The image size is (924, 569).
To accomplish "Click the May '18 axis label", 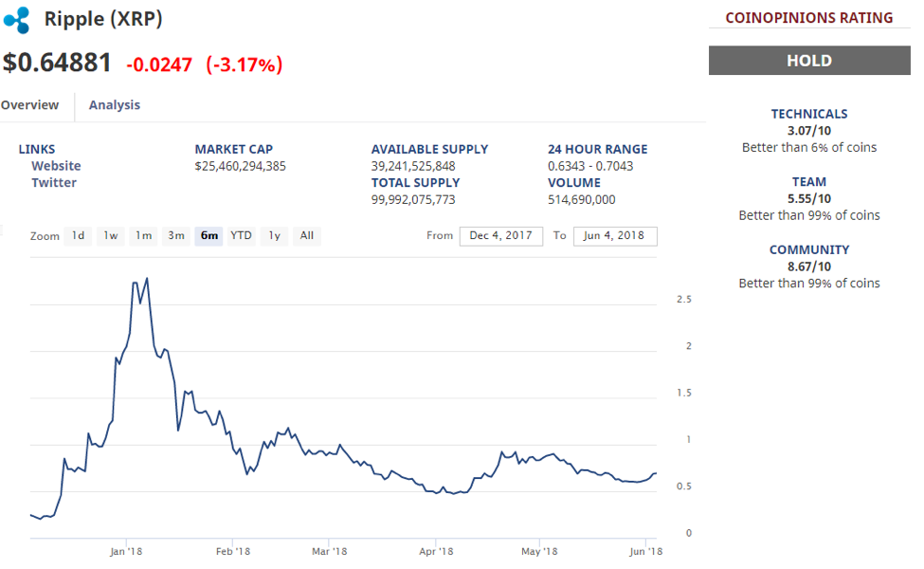I will click(x=539, y=551).
